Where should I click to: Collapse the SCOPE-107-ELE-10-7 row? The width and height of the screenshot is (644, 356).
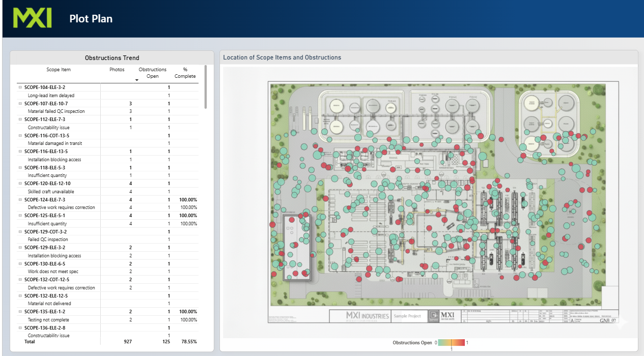point(20,103)
